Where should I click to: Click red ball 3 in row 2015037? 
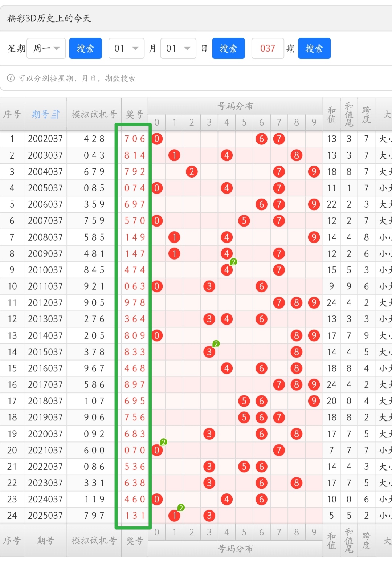point(209,352)
